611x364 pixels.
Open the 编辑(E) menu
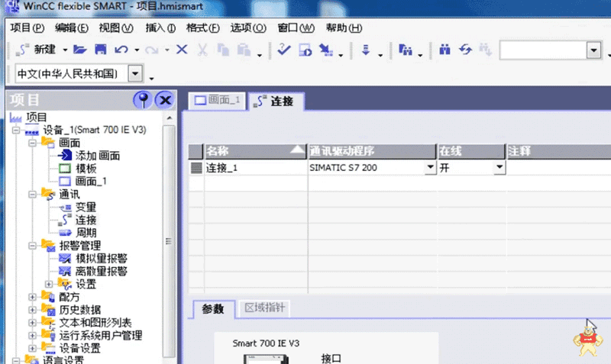[72, 28]
